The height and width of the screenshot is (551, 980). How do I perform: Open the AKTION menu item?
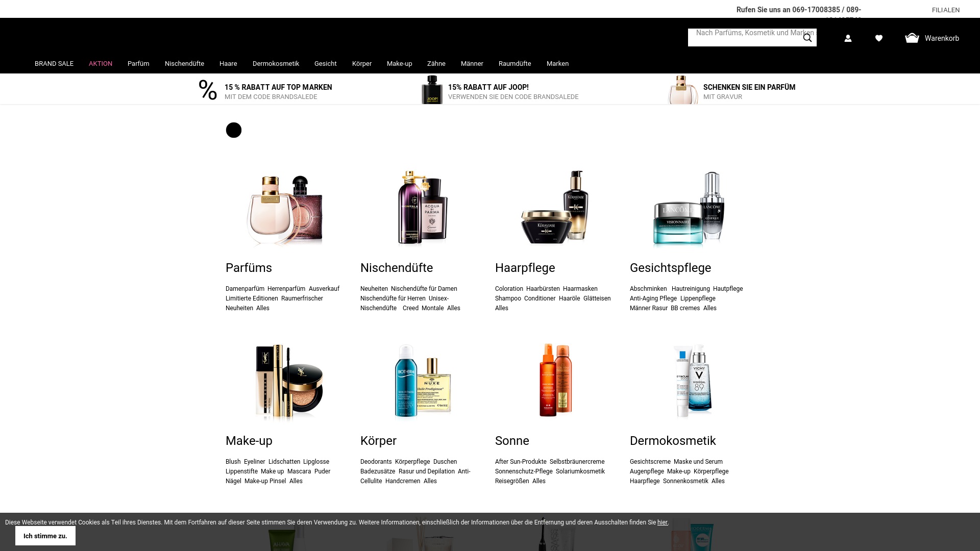101,64
